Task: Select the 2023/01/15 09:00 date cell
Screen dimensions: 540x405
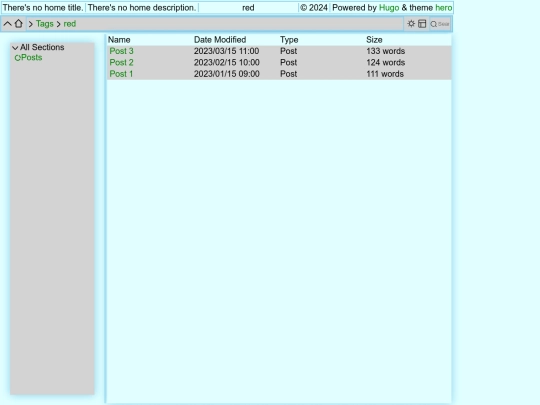Action: point(227,74)
